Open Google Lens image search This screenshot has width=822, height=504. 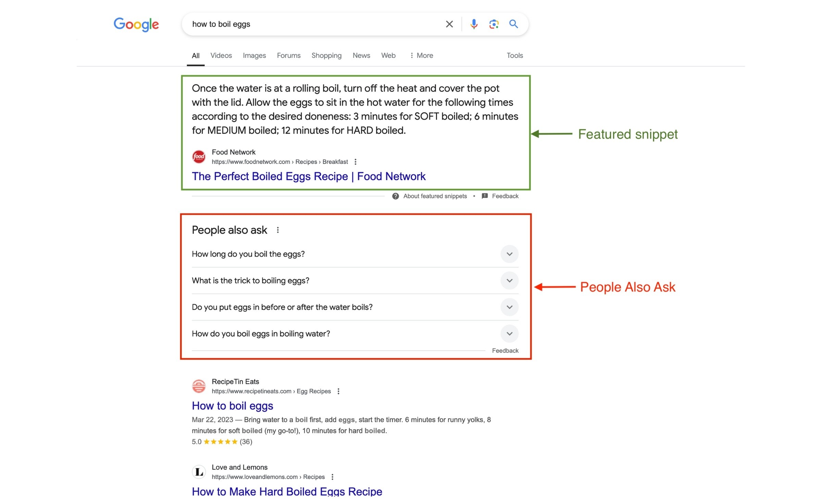point(494,24)
